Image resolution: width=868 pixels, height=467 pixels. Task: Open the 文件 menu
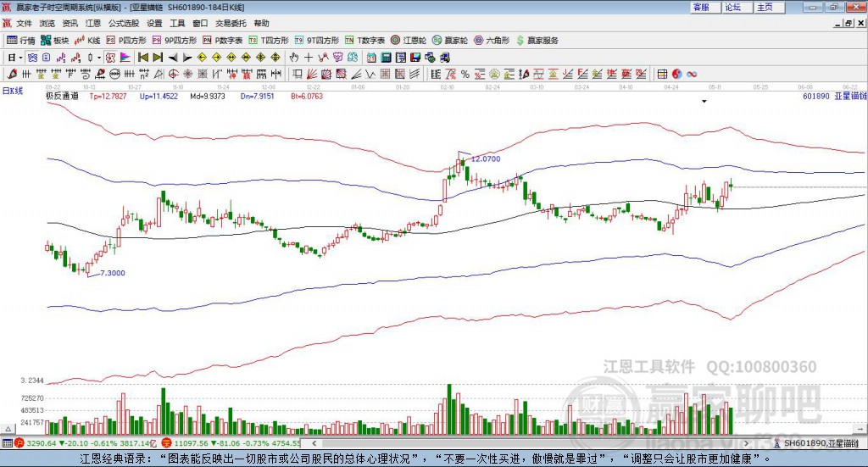24,23
